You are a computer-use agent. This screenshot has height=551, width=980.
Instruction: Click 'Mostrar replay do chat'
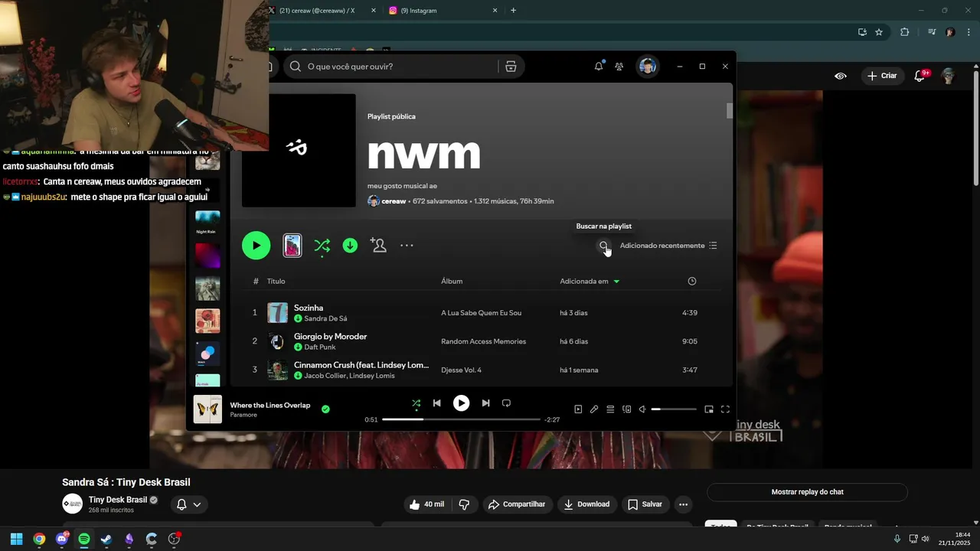(807, 492)
